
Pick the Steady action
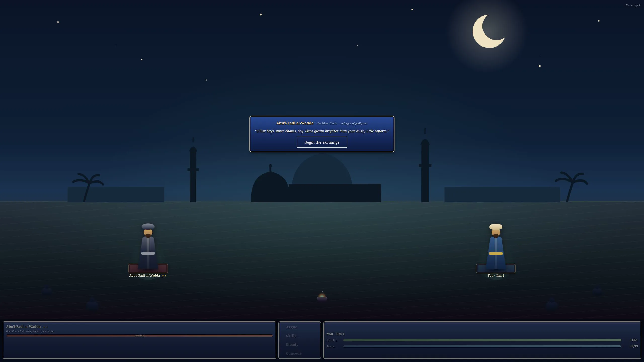(292, 345)
